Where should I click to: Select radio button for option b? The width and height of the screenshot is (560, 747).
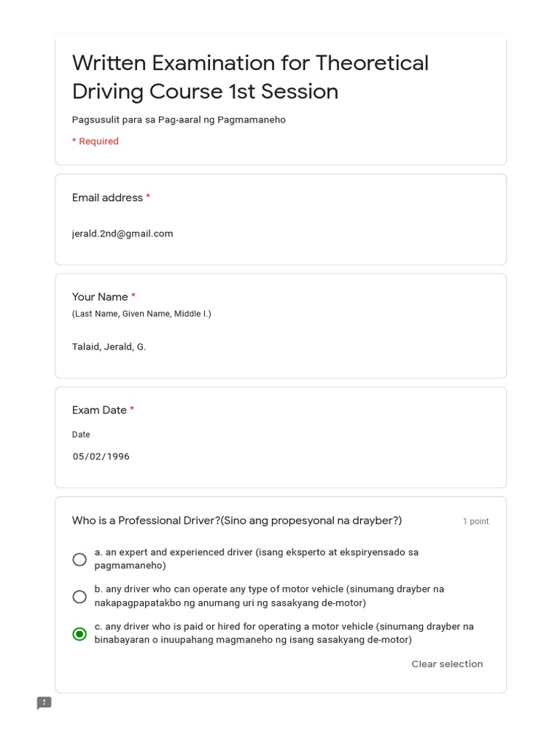point(79,597)
